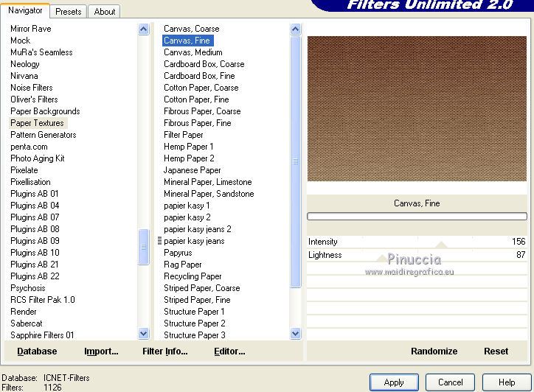Image resolution: width=534 pixels, height=392 pixels.
Task: Select Sabercat category
Action: (27, 323)
